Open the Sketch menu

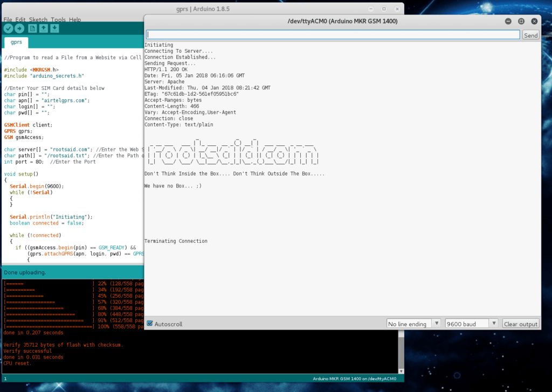coord(38,19)
